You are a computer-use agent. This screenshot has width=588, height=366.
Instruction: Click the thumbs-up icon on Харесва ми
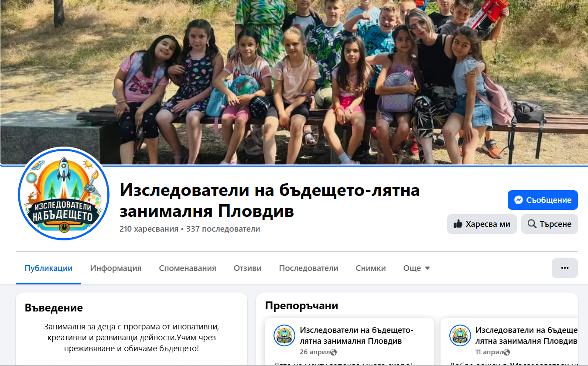(x=458, y=224)
